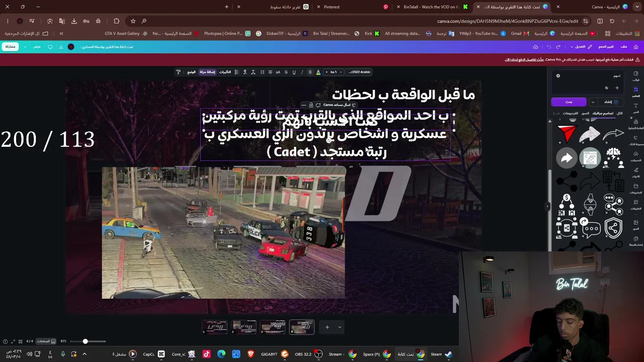Screen dimensions: 644x362
Task: Select the shield with share symbol graphic
Action: (613, 228)
